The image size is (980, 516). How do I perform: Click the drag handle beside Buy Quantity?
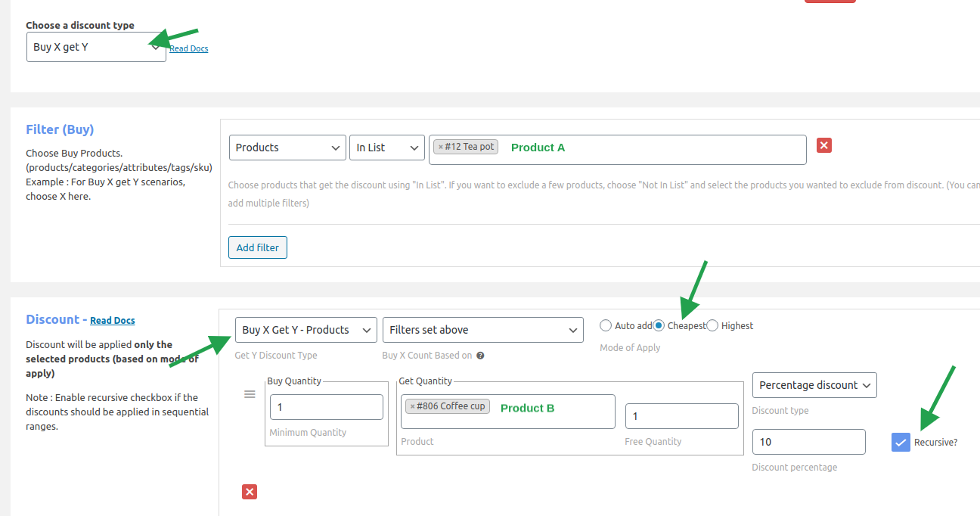[250, 394]
